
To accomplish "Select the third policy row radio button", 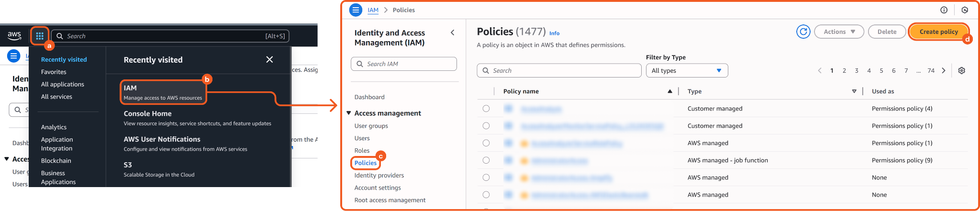I will (486, 143).
